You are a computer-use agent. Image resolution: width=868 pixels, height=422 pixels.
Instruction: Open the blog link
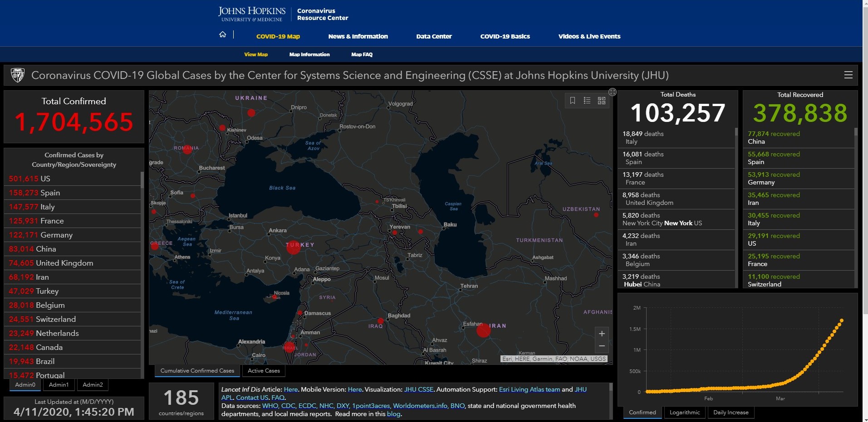(x=393, y=414)
